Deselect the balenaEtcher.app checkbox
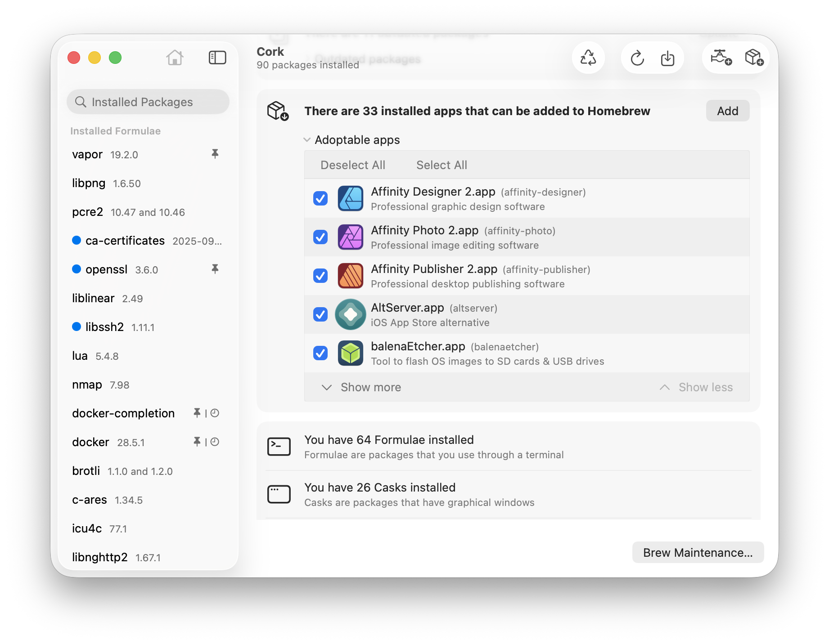 [320, 353]
